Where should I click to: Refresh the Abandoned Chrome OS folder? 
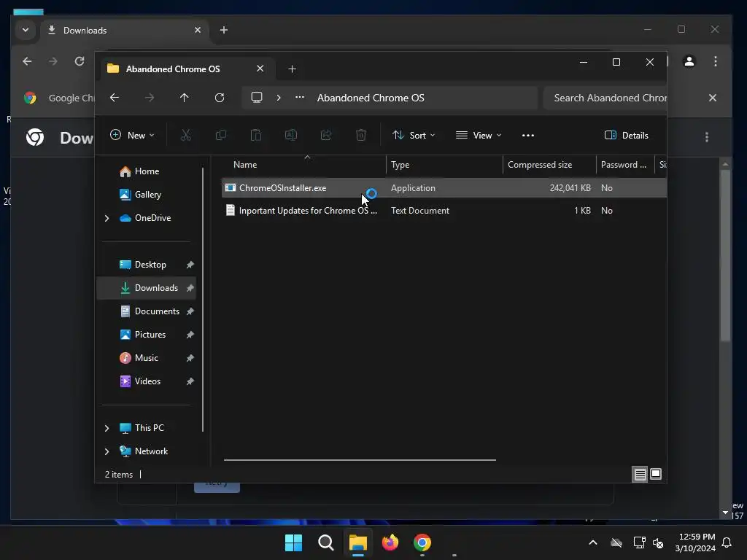click(220, 98)
